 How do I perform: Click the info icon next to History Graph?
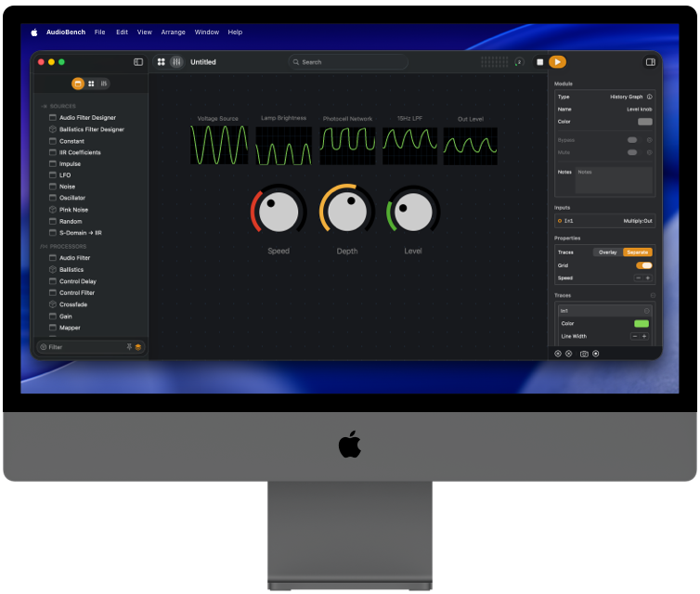(649, 97)
